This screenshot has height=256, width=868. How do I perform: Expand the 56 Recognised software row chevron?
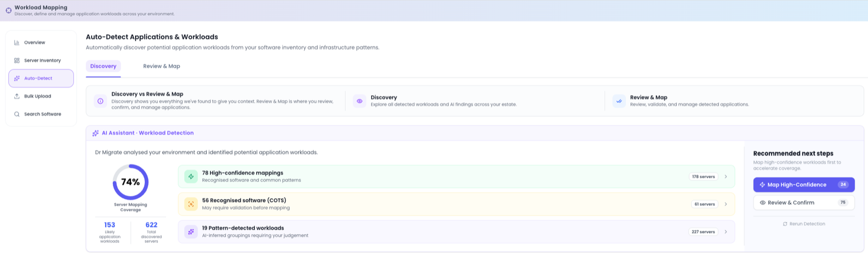(x=726, y=204)
